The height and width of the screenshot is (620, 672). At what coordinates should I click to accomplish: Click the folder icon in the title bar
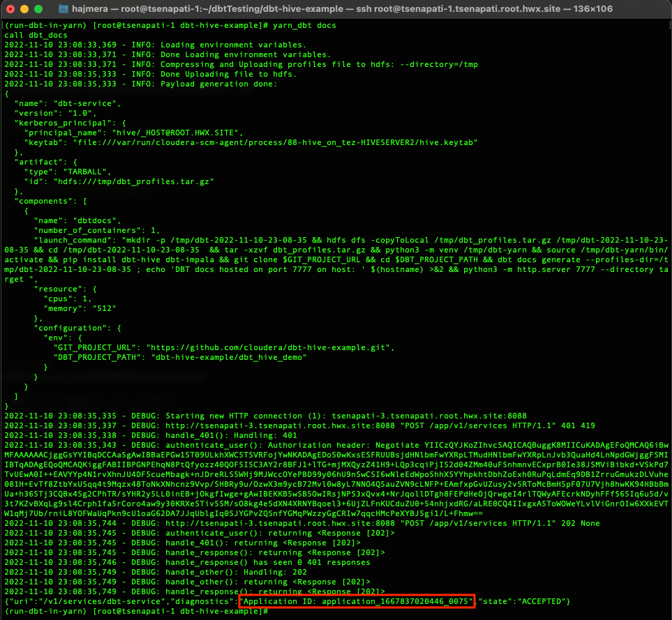(x=63, y=9)
